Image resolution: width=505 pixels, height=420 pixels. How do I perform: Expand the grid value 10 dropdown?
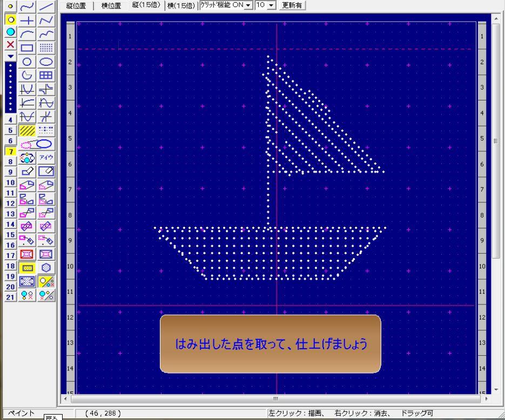(265, 5)
